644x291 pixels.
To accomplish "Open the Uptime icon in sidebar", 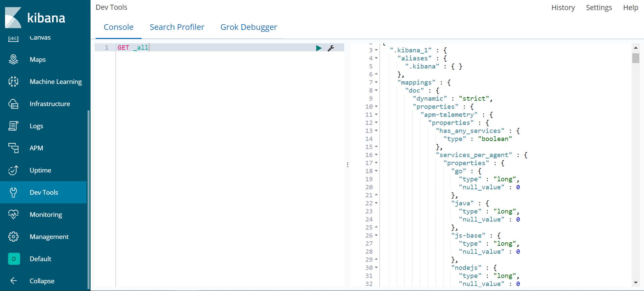I will click(13, 170).
